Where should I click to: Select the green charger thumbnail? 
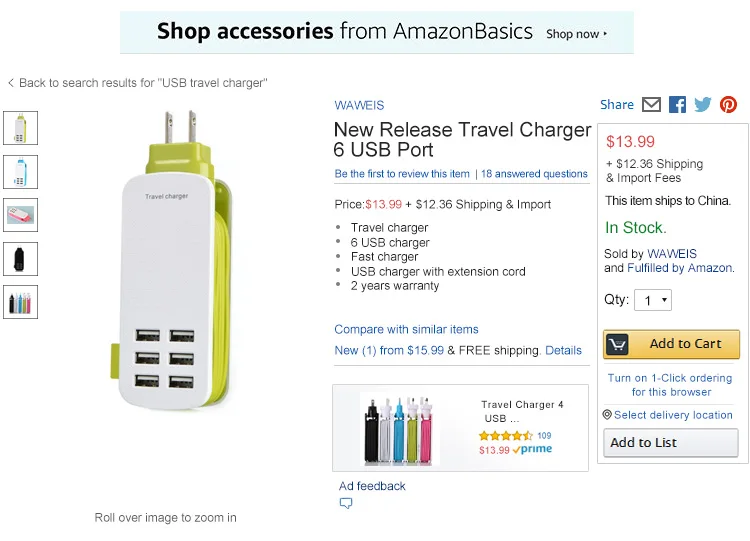[x=21, y=128]
